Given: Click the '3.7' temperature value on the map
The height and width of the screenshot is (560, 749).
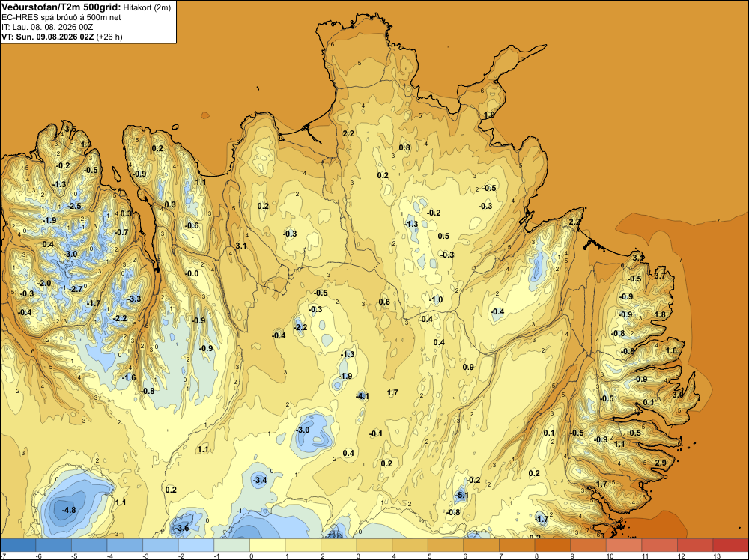Looking at the screenshot, I should point(659,276).
